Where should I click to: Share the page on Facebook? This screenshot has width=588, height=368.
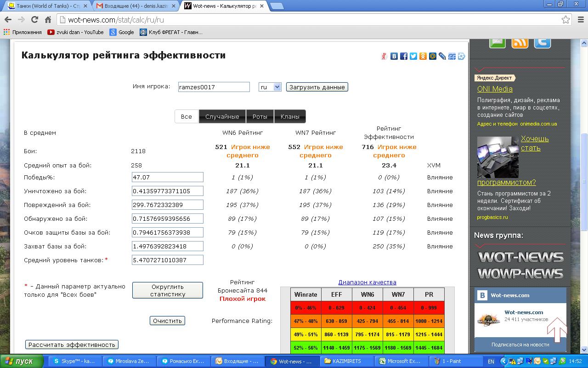point(404,56)
